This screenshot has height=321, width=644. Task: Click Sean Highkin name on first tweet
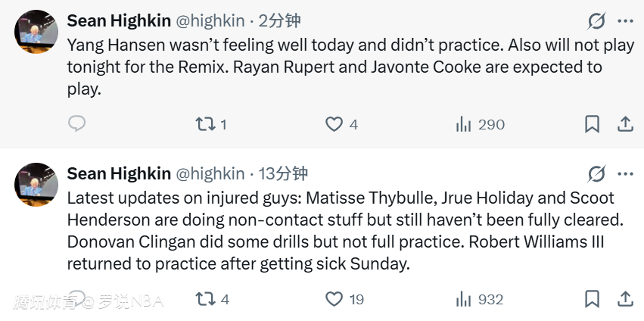point(119,20)
